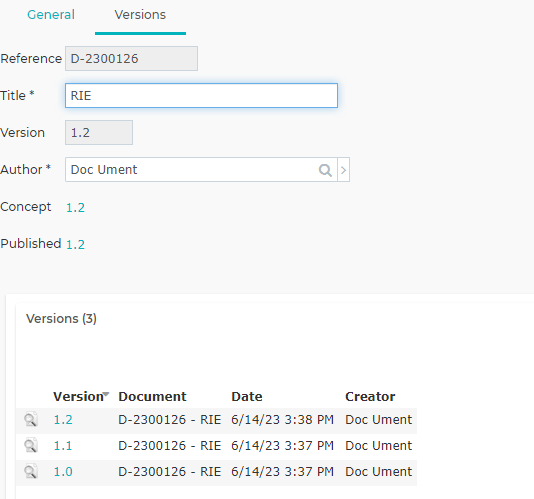The height and width of the screenshot is (499, 534).
Task: Open preview icon for version 1.2 row
Action: pyautogui.click(x=31, y=419)
